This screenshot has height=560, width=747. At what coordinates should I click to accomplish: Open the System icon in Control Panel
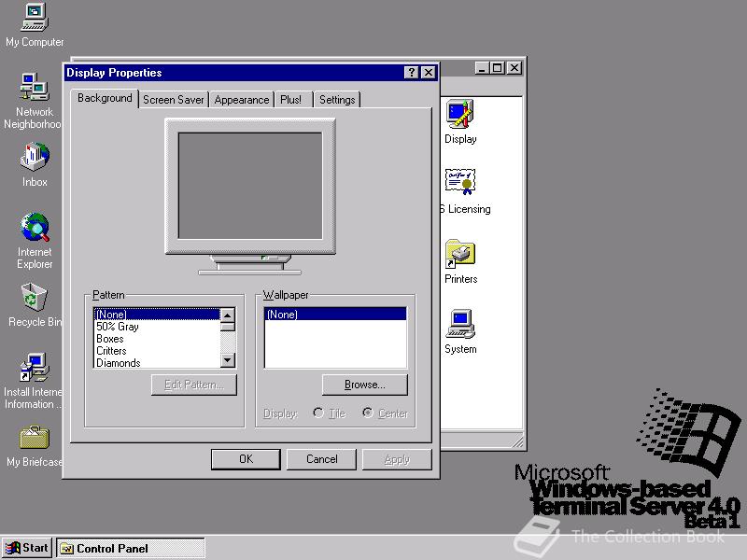459,324
